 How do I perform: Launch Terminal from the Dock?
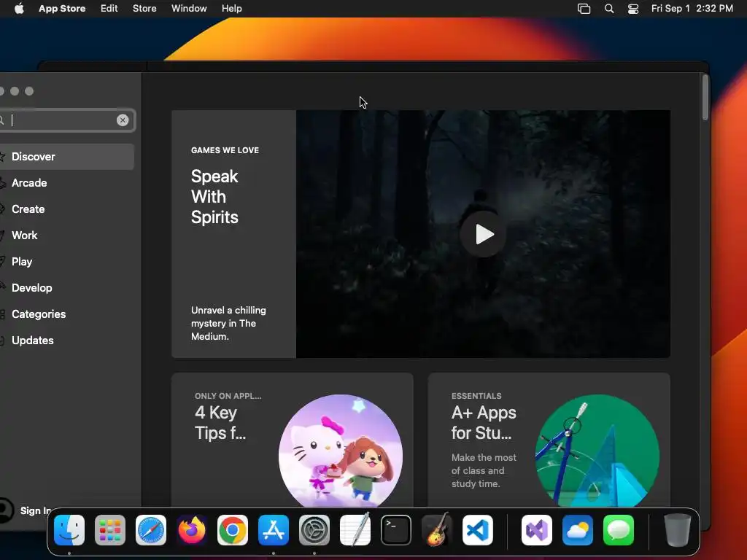396,530
